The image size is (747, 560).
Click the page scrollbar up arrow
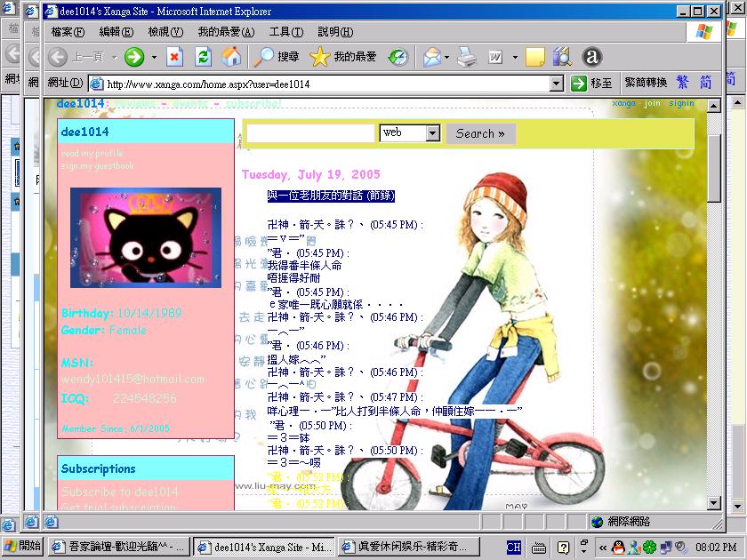[713, 106]
